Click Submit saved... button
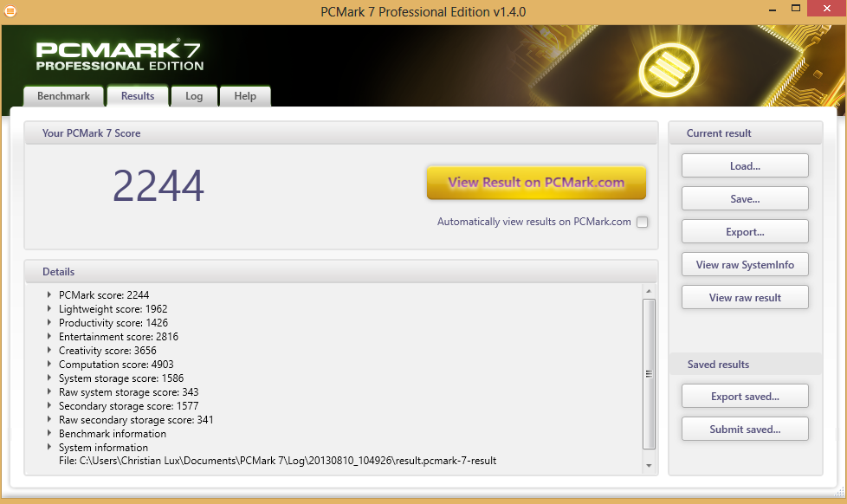The height and width of the screenshot is (504, 847). click(x=745, y=430)
